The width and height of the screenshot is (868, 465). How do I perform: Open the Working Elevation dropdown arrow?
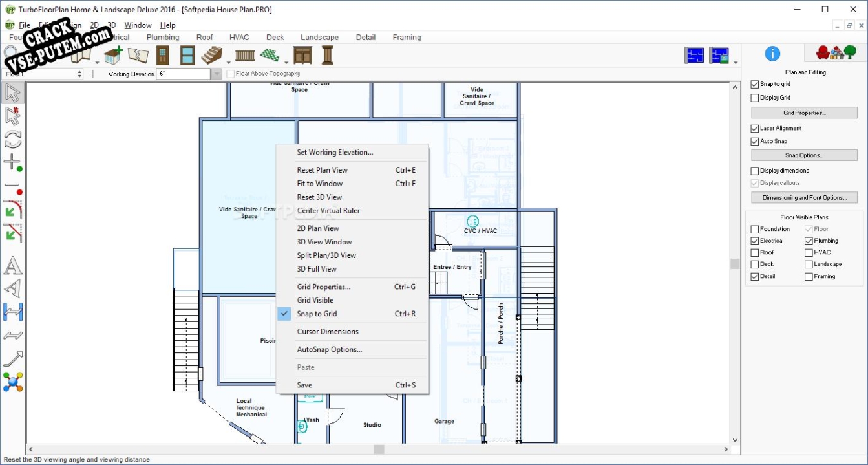[217, 74]
